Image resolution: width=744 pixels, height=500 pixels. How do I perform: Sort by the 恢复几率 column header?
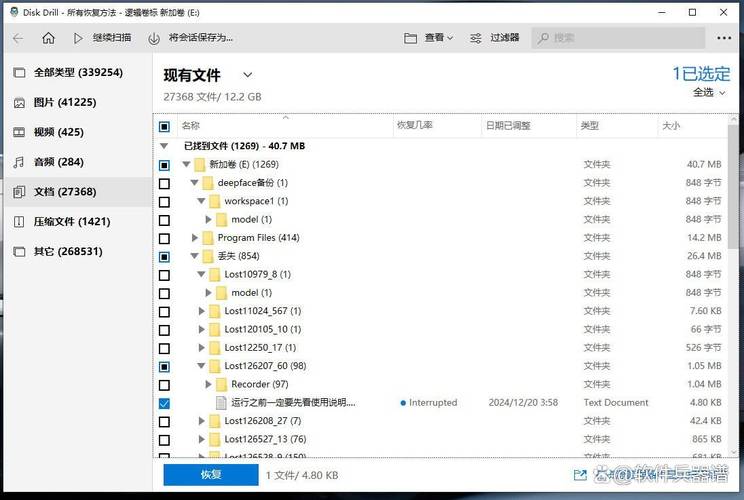[415, 125]
